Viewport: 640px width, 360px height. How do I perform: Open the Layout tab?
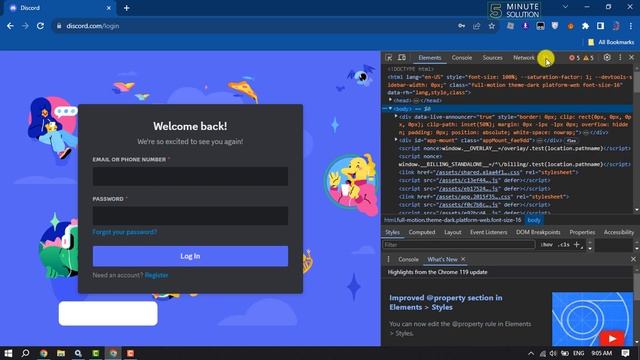click(453, 232)
